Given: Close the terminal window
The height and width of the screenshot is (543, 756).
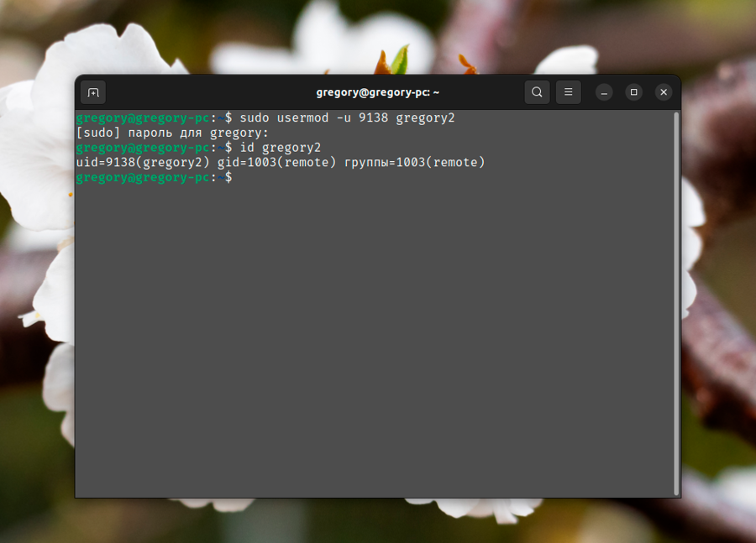Looking at the screenshot, I should coord(664,92).
